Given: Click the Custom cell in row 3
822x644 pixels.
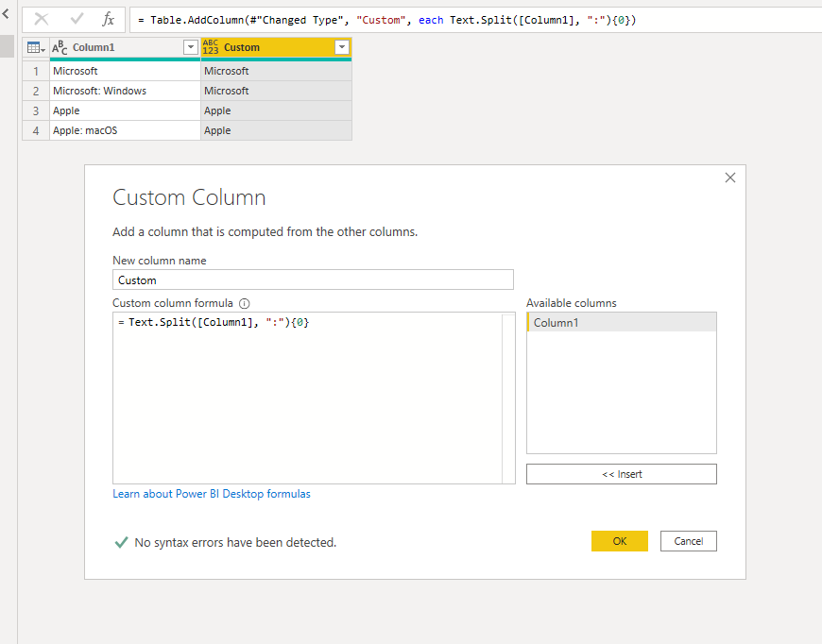Looking at the screenshot, I should point(276,110).
